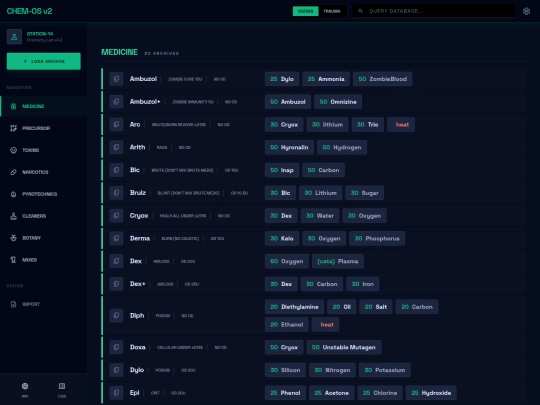
Task: Click the Doxa recipe name
Action: click(x=138, y=347)
